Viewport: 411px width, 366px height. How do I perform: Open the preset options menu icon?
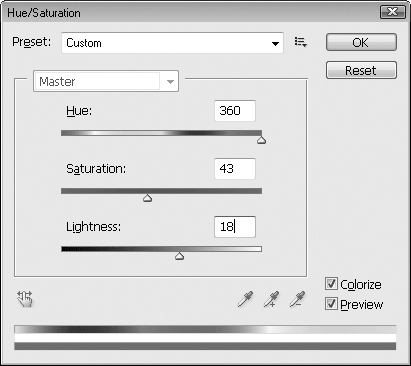click(300, 42)
